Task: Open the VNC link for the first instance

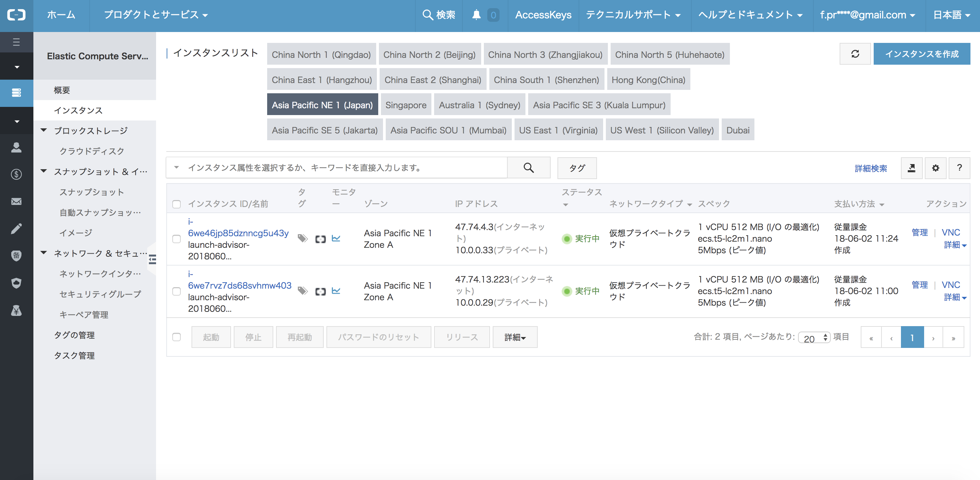Action: click(950, 232)
